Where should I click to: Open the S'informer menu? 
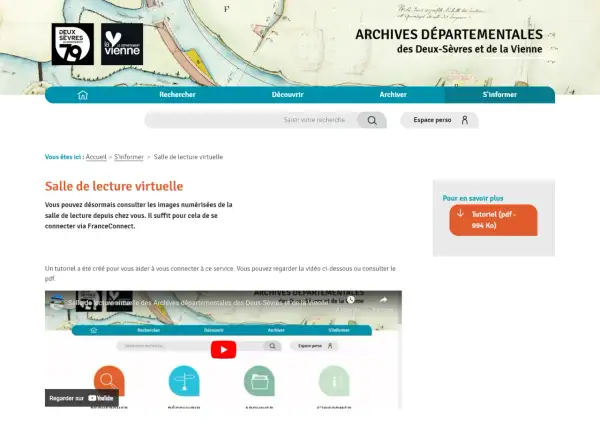[x=499, y=94]
